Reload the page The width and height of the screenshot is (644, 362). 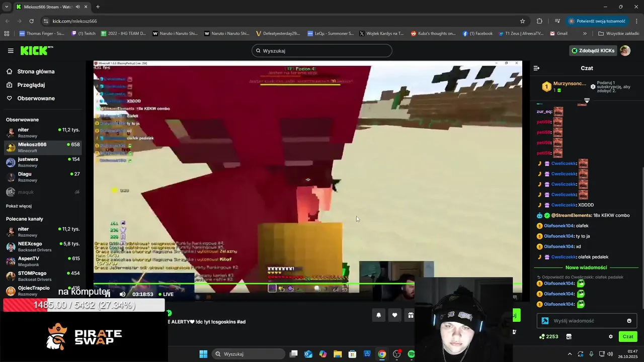[31, 21]
